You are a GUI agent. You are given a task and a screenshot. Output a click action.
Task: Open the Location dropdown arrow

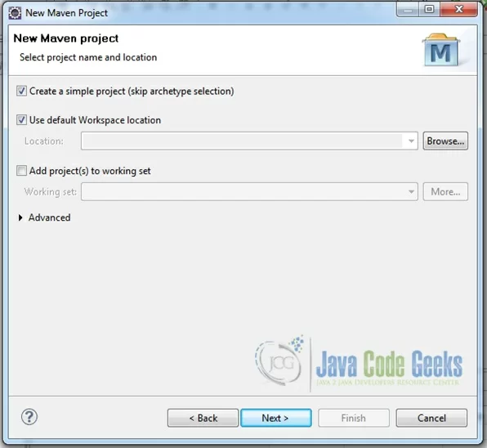(x=411, y=141)
